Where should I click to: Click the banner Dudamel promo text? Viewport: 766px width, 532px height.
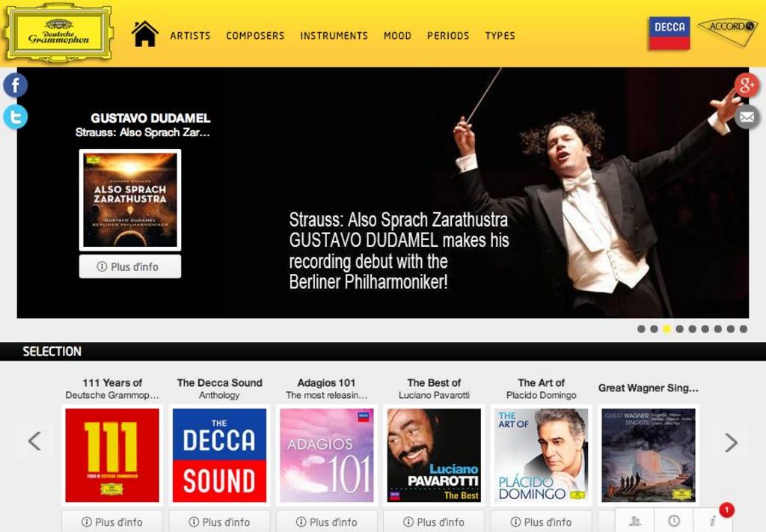tap(399, 251)
